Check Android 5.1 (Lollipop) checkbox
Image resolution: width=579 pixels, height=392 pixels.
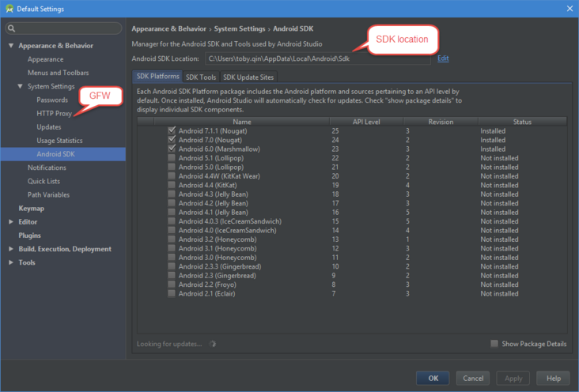tap(172, 157)
